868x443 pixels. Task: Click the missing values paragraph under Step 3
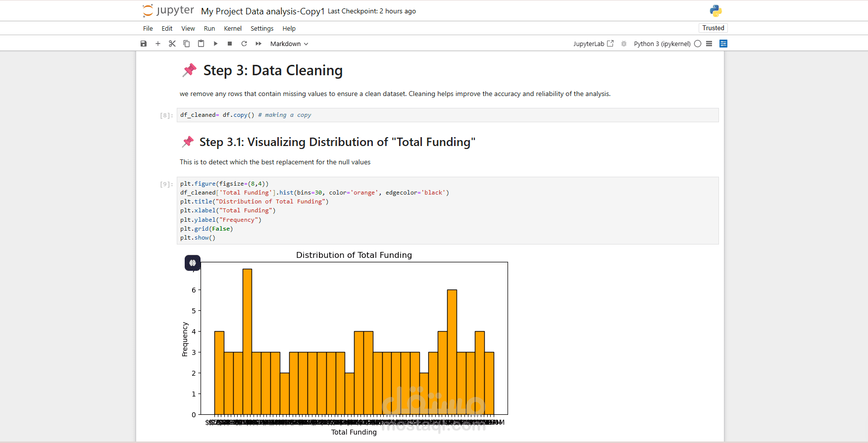pos(395,94)
